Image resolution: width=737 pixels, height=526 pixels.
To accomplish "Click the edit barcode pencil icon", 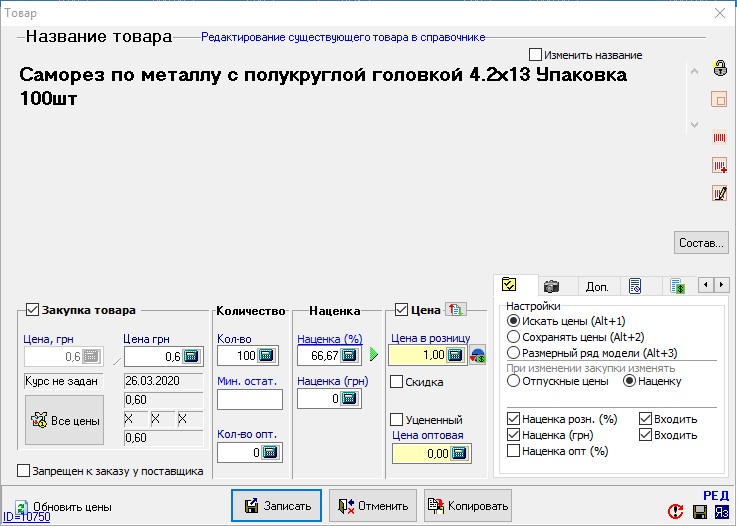I will (x=718, y=193).
